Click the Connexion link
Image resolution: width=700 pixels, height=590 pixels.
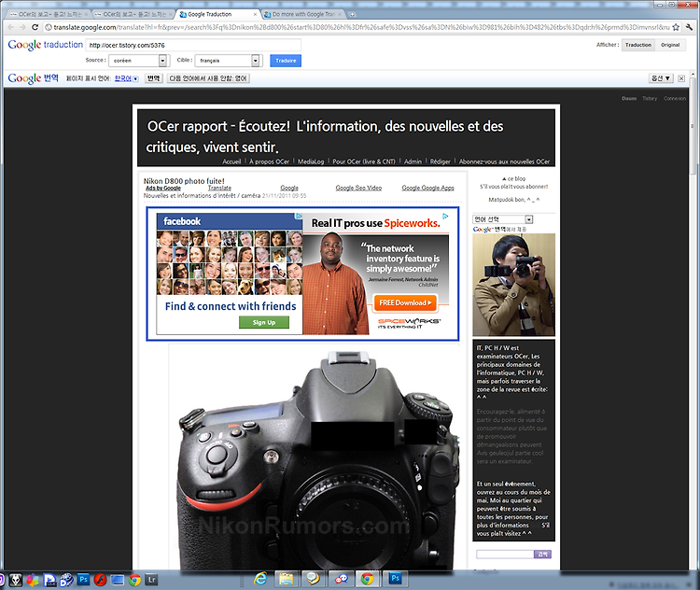pyautogui.click(x=675, y=98)
